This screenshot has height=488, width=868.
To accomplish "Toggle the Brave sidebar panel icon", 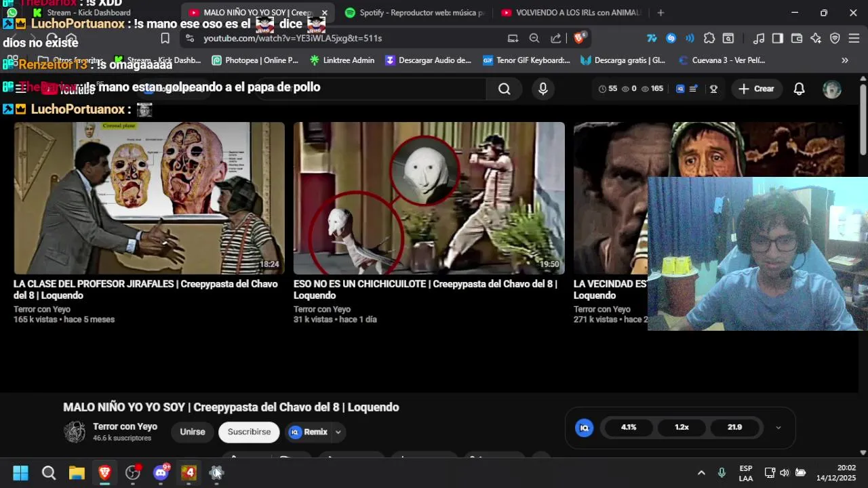I will (778, 39).
